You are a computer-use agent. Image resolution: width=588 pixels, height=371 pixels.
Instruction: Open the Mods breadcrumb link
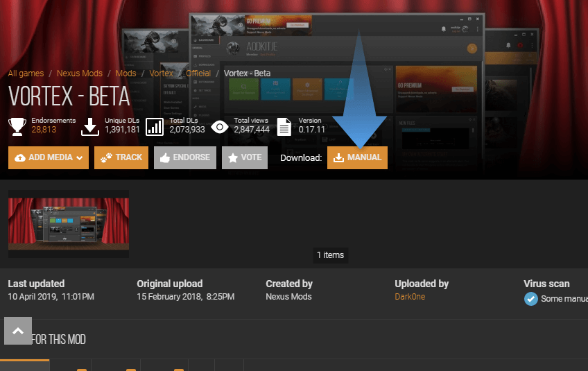coord(126,73)
